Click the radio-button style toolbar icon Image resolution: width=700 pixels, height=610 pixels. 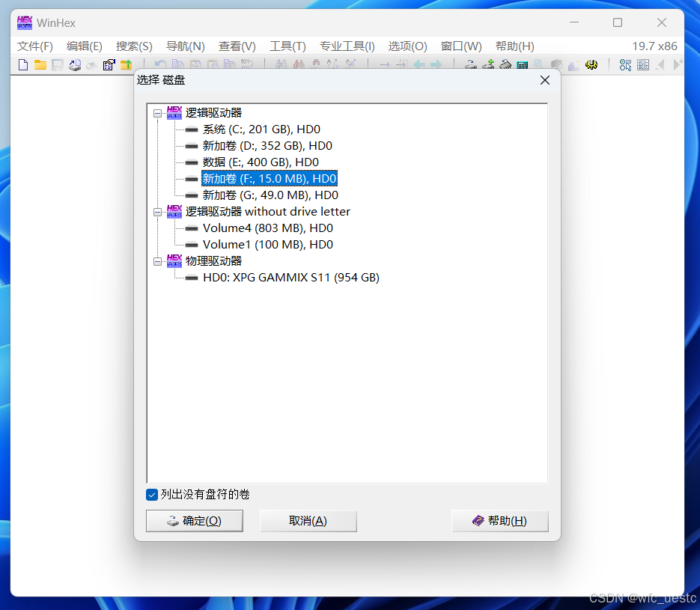[625, 64]
